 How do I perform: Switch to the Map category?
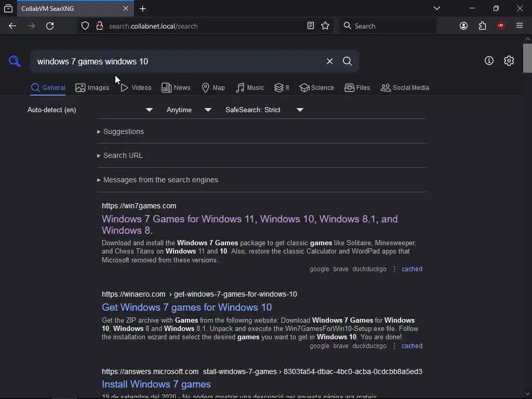pos(213,87)
